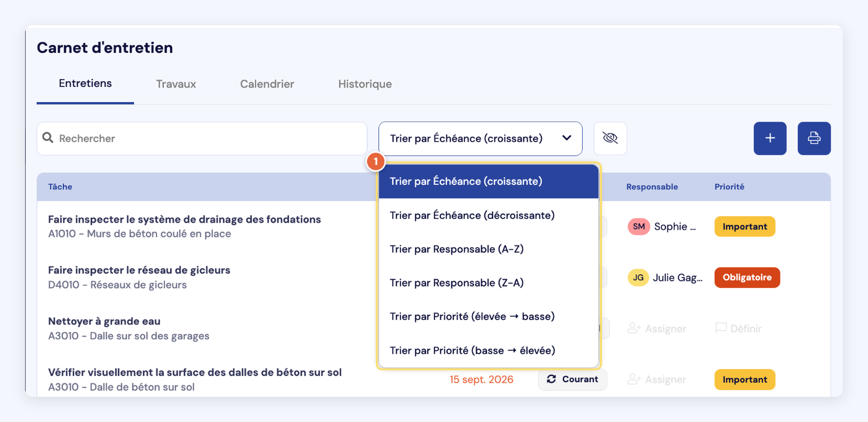Open the Travaux tab
Viewport: 868px width, 422px height.
176,84
